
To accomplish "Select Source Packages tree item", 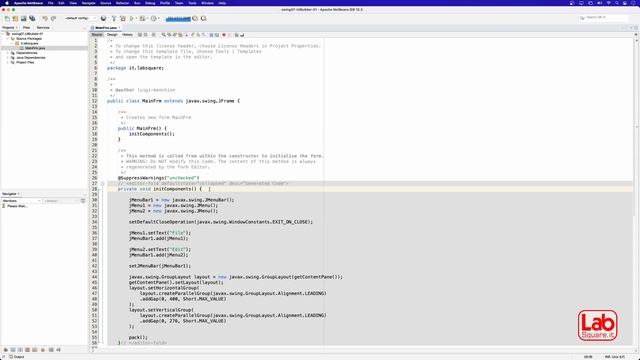I will pos(29,38).
